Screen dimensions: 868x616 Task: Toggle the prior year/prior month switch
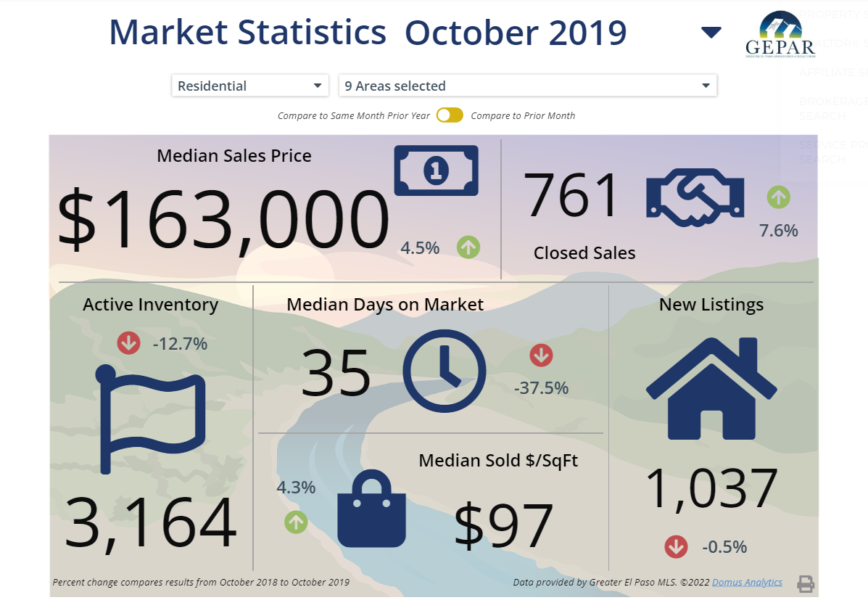coord(450,115)
